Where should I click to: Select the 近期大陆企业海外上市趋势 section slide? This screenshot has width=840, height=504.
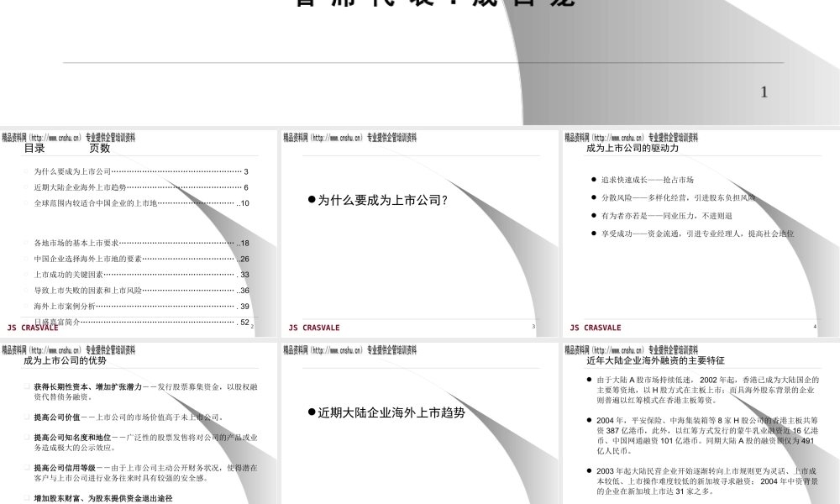pos(419,423)
